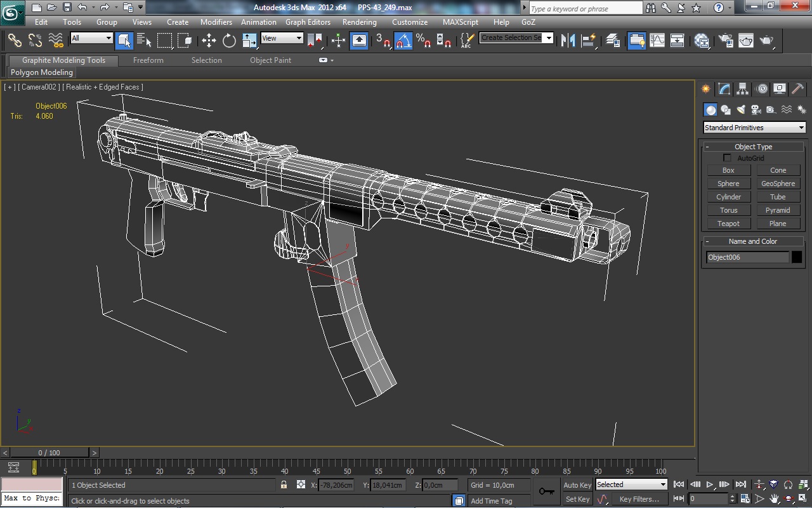The image size is (812, 508).
Task: Toggle Absolute/Offset transform type-in mode
Action: tap(301, 485)
